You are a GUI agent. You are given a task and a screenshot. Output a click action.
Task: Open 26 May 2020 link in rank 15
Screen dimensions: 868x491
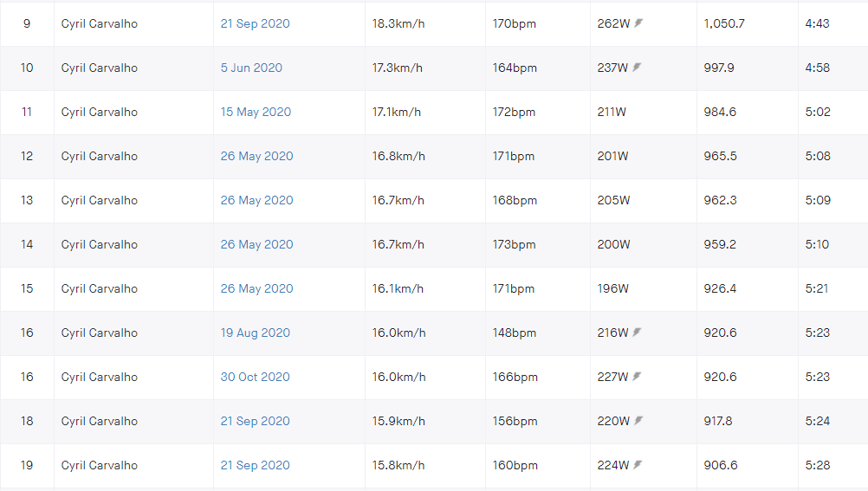click(257, 288)
